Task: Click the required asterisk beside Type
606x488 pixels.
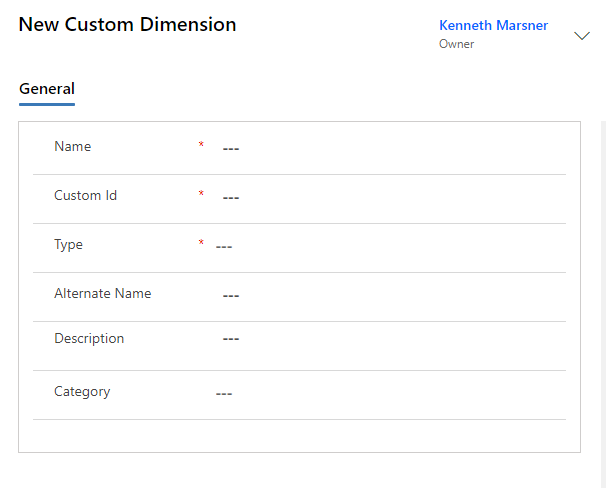Action: [201, 244]
